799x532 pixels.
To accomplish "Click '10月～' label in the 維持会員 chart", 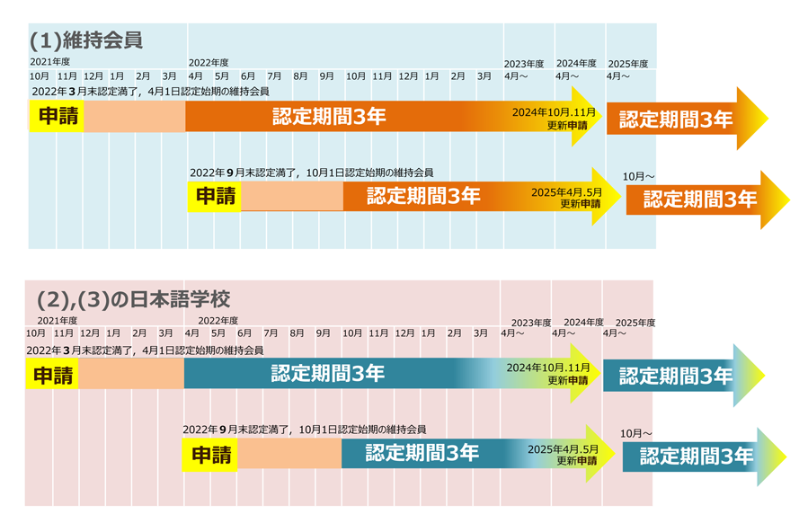I will pyautogui.click(x=638, y=177).
